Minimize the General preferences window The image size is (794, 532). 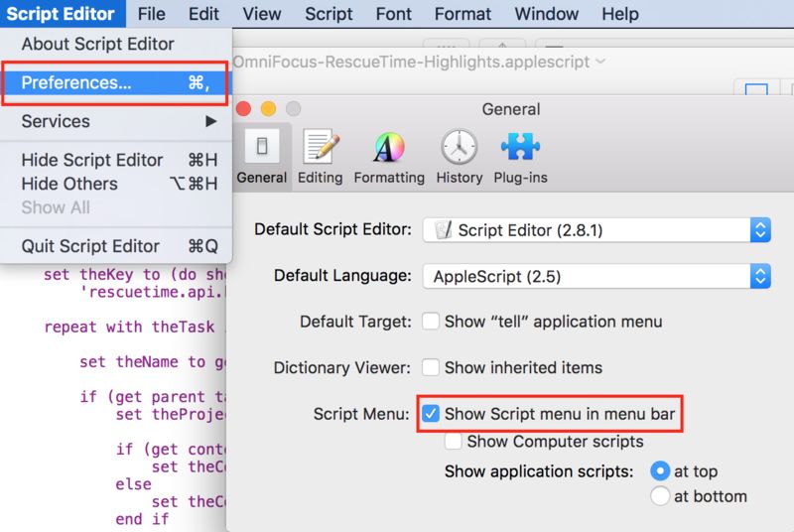click(x=268, y=108)
